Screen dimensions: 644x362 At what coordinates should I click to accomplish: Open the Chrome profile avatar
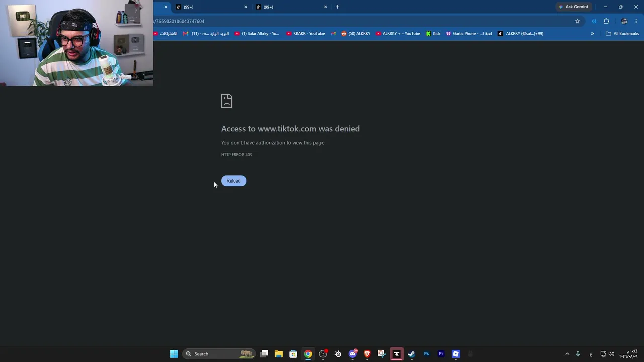point(624,21)
